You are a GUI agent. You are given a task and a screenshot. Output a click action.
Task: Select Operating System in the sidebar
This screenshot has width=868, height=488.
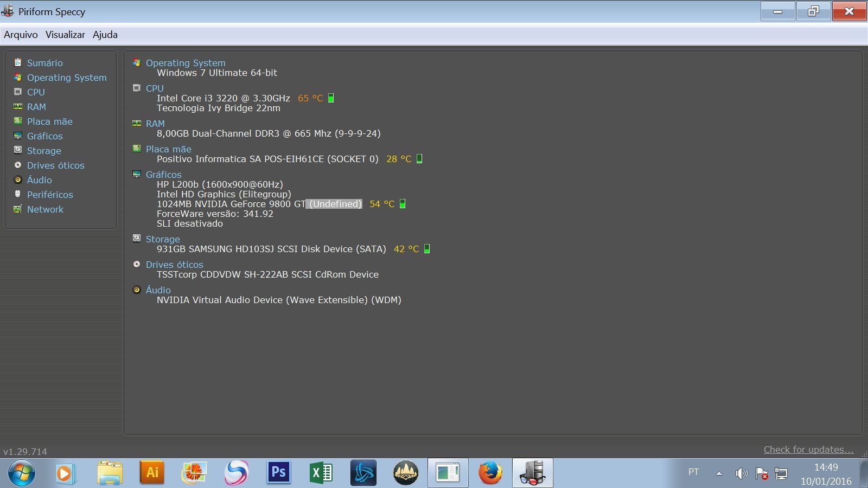point(67,78)
